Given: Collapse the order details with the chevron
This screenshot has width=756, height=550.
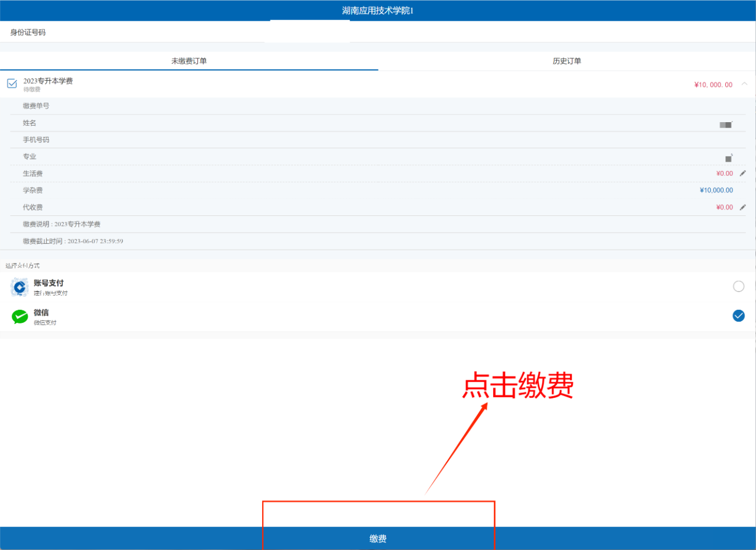Looking at the screenshot, I should pos(744,84).
